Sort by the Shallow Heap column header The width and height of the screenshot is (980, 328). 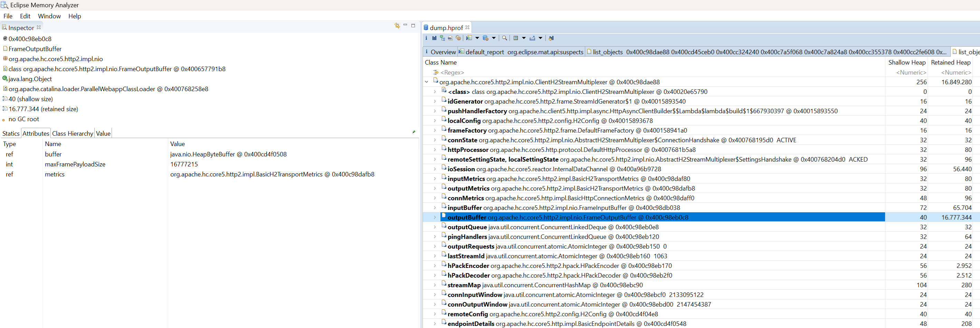click(x=906, y=62)
